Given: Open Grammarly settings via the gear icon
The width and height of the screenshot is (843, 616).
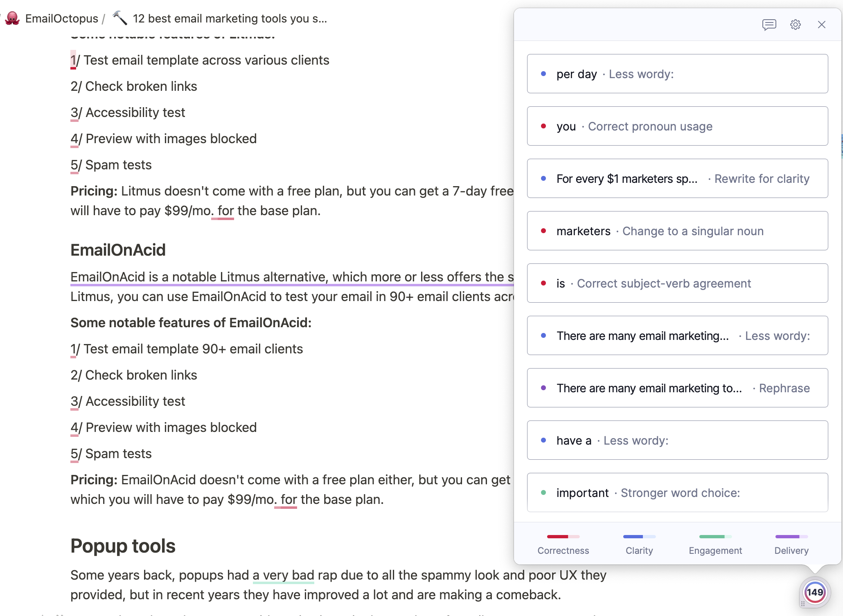Looking at the screenshot, I should pos(795,25).
